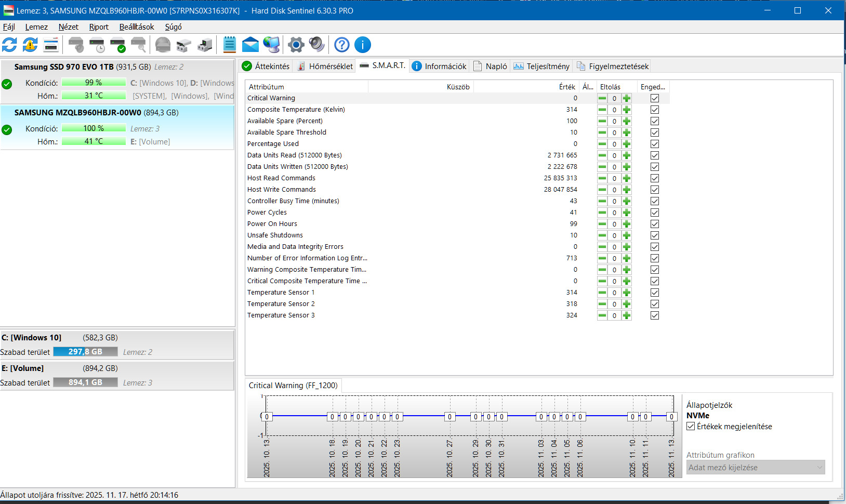Increase offset for Composite Temperature with plus
Viewport: 846px width, 504px height.
point(627,110)
